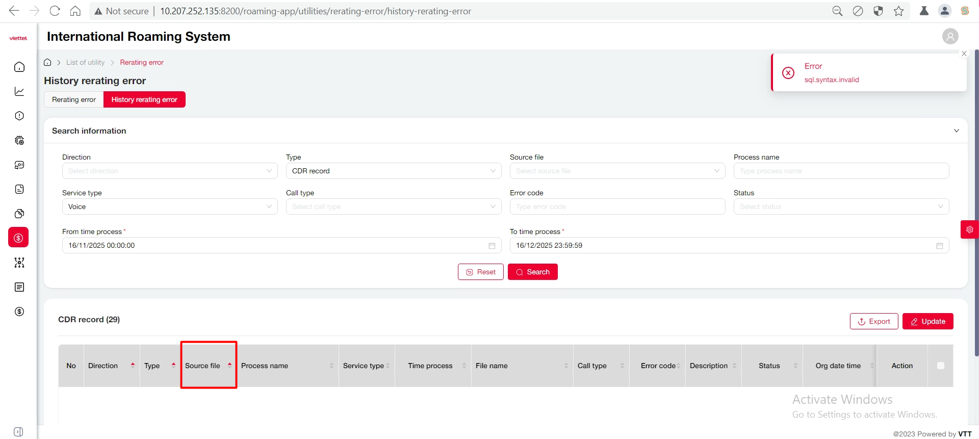Click the Search button
The image size is (980, 439).
(532, 272)
